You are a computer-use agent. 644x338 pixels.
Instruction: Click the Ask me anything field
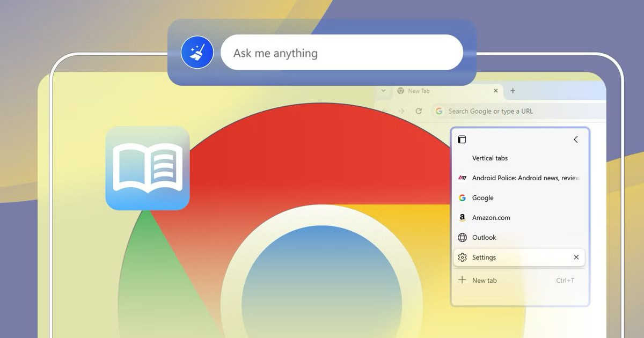341,53
